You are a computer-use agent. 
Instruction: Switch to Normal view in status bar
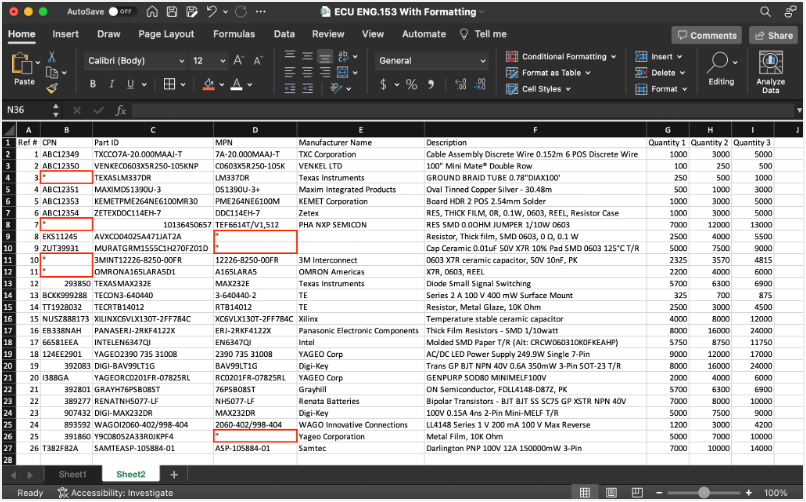585,493
